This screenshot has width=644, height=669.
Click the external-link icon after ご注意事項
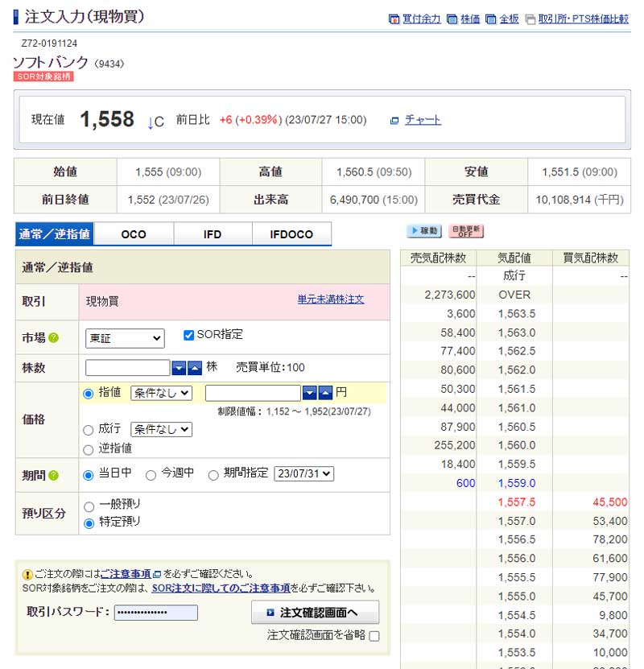(157, 574)
